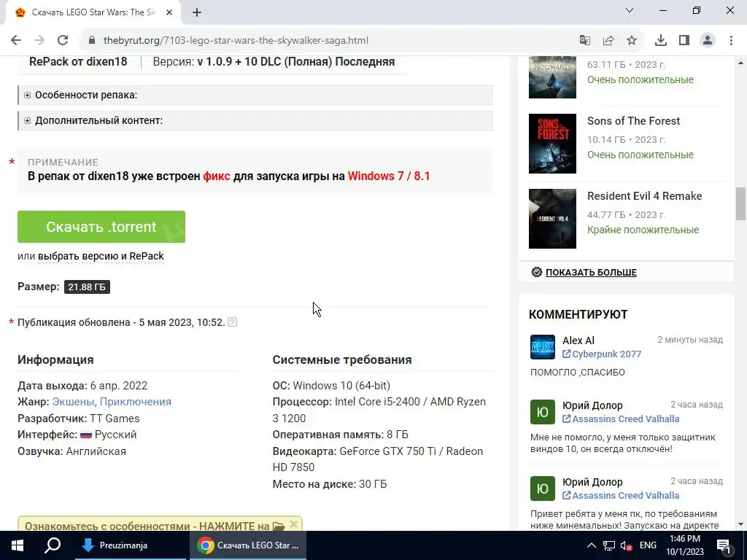Viewport: 747px width, 560px height.
Task: Open the Экшены genre link
Action: [x=73, y=402]
